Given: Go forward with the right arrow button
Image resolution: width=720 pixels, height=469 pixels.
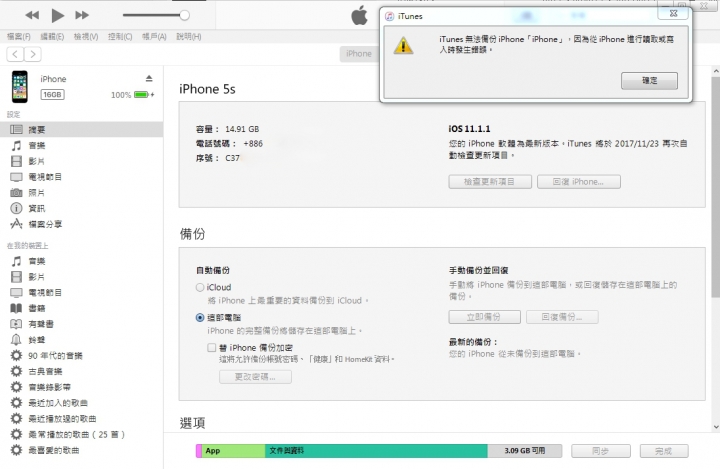Looking at the screenshot, I should pyautogui.click(x=33, y=54).
